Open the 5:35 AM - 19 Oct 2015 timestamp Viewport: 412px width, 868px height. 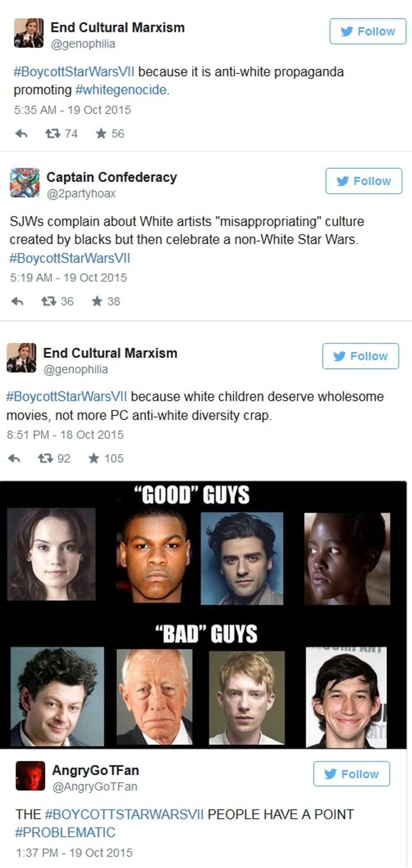click(x=72, y=110)
